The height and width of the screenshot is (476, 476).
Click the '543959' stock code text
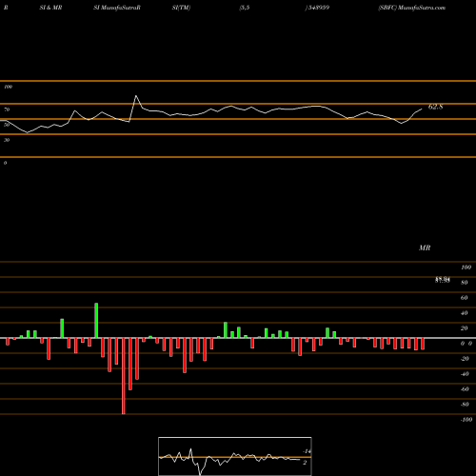tap(318, 8)
